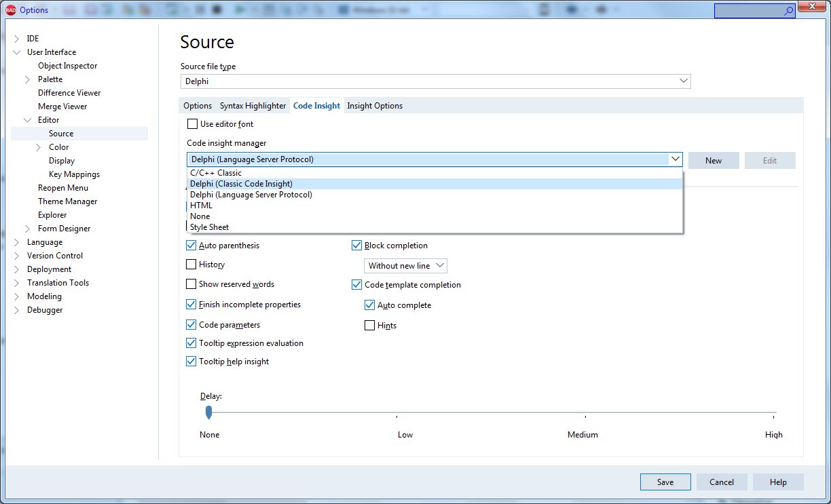
Task: Expand the Translation Tools node
Action: click(x=17, y=283)
